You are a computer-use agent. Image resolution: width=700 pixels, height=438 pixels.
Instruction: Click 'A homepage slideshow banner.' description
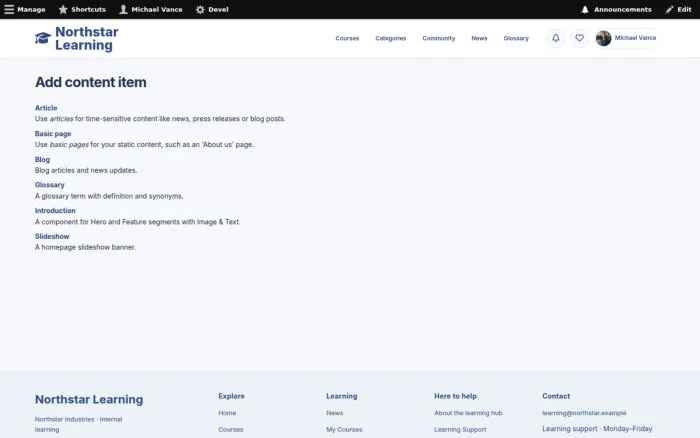(x=85, y=247)
